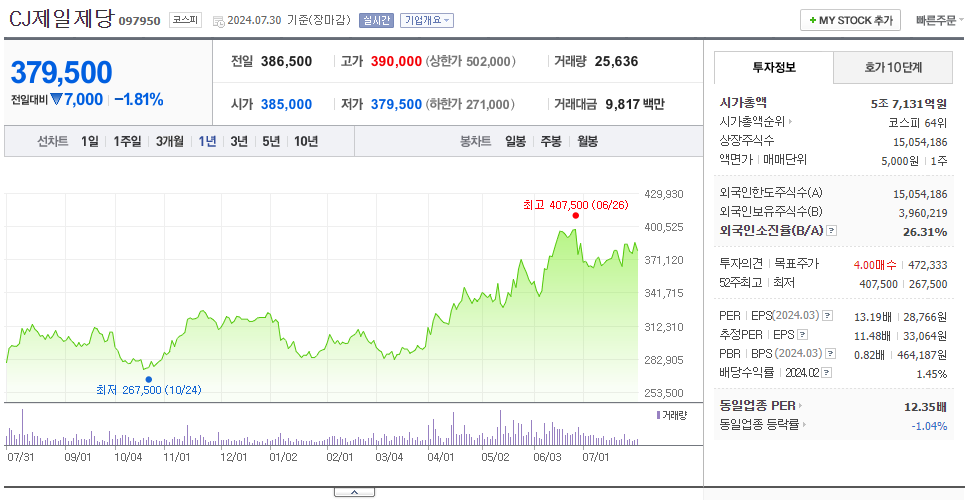Click the 배당수익률 1.45% value
Viewport: 968px width, 500px height.
click(932, 373)
